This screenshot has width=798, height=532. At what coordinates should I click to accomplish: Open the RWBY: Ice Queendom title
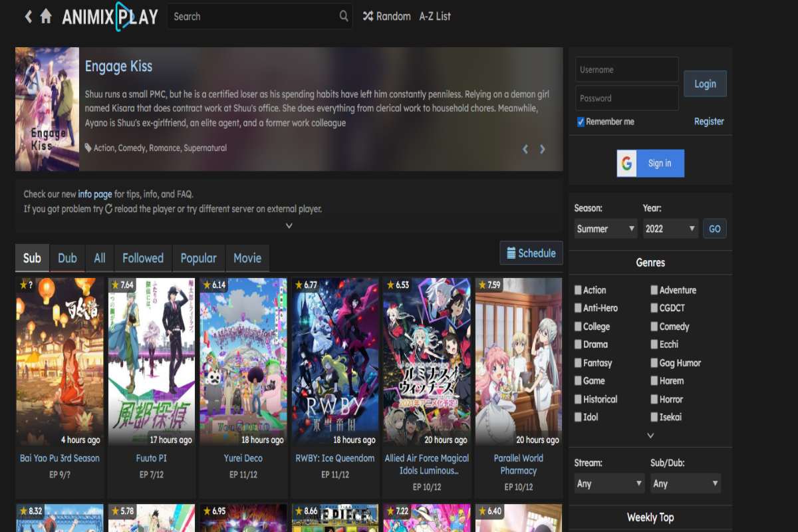(335, 458)
